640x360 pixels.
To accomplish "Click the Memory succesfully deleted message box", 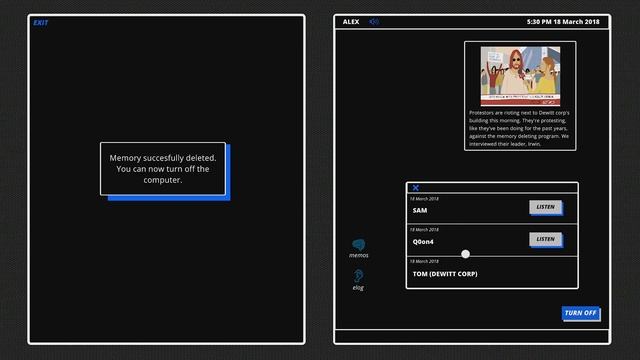I will tap(163, 169).
